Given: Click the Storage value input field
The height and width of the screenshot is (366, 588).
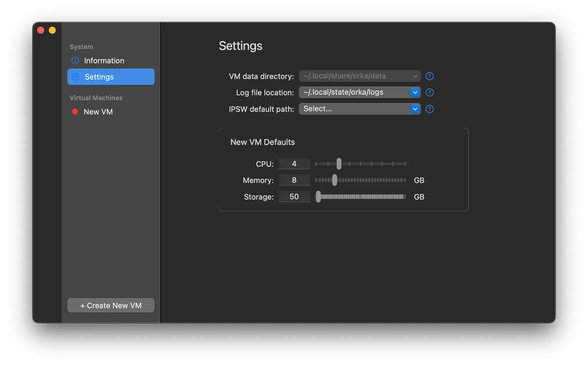Looking at the screenshot, I should [x=294, y=196].
